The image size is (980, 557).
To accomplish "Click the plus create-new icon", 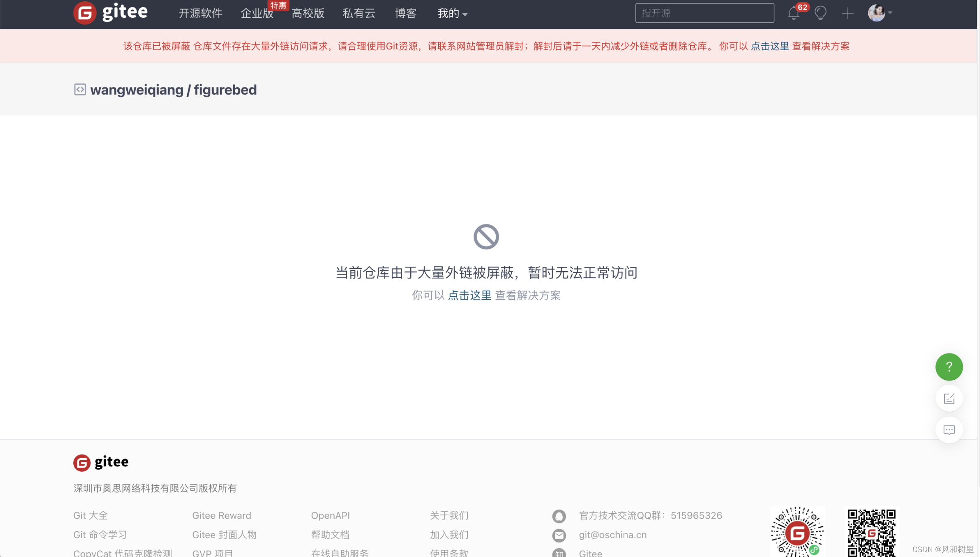I will [848, 13].
